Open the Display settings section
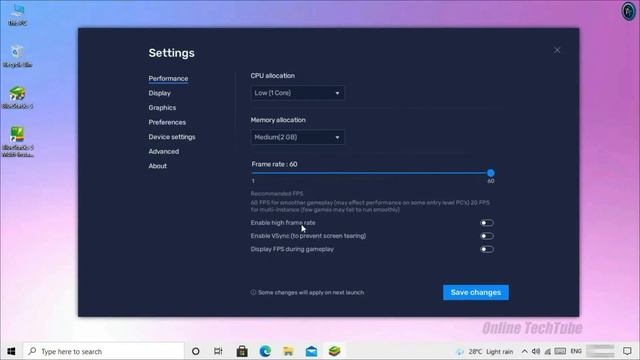 pos(160,93)
